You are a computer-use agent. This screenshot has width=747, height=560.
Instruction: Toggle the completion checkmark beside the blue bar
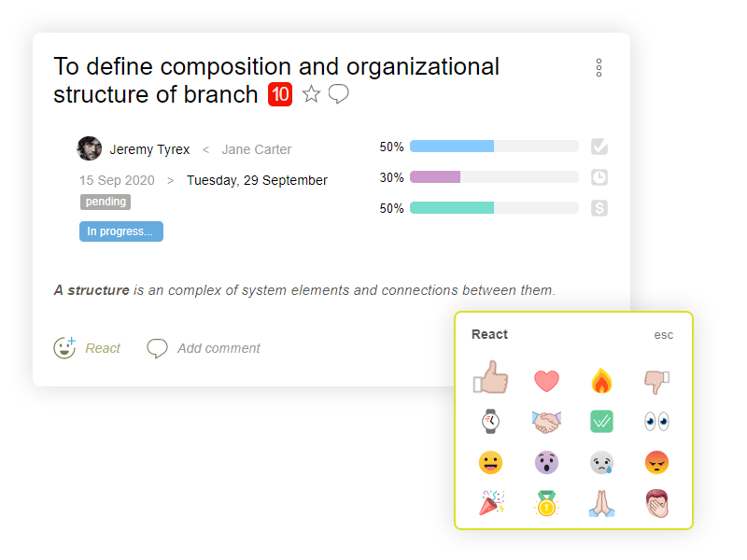coord(599,147)
